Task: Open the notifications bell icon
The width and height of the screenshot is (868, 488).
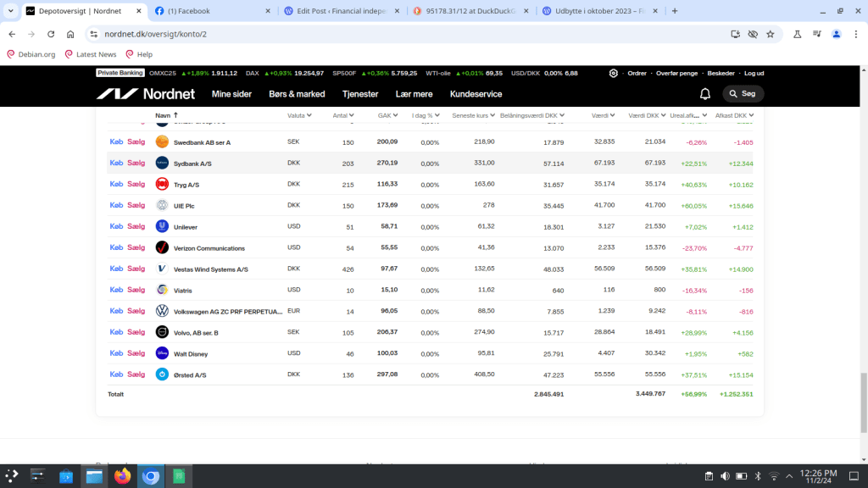Action: pos(705,94)
